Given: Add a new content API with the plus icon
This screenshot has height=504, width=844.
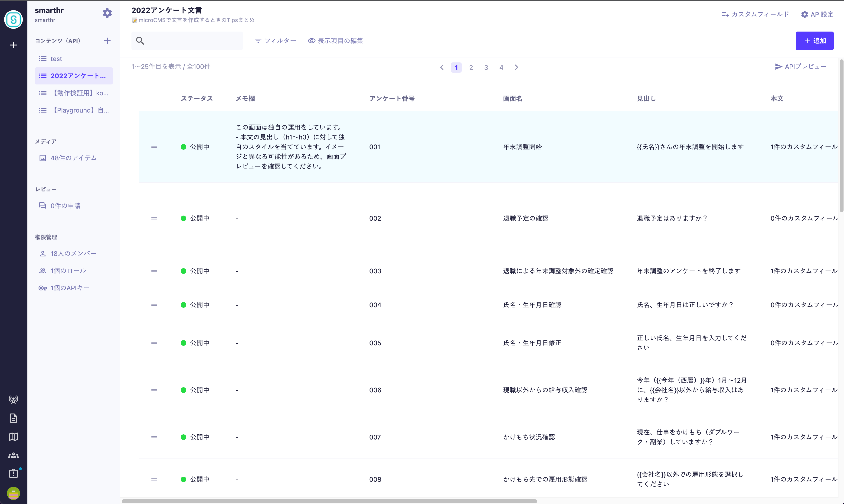Looking at the screenshot, I should (107, 41).
